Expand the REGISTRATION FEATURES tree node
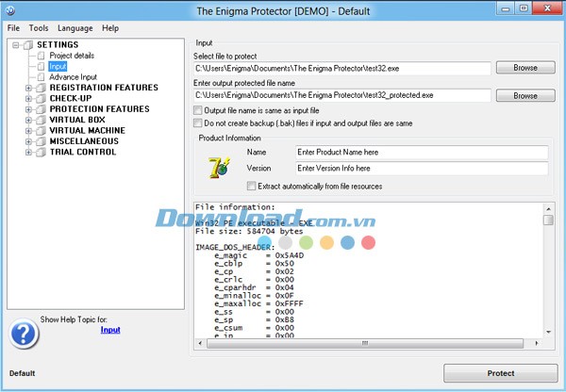This screenshot has height=392, width=566. pos(28,88)
